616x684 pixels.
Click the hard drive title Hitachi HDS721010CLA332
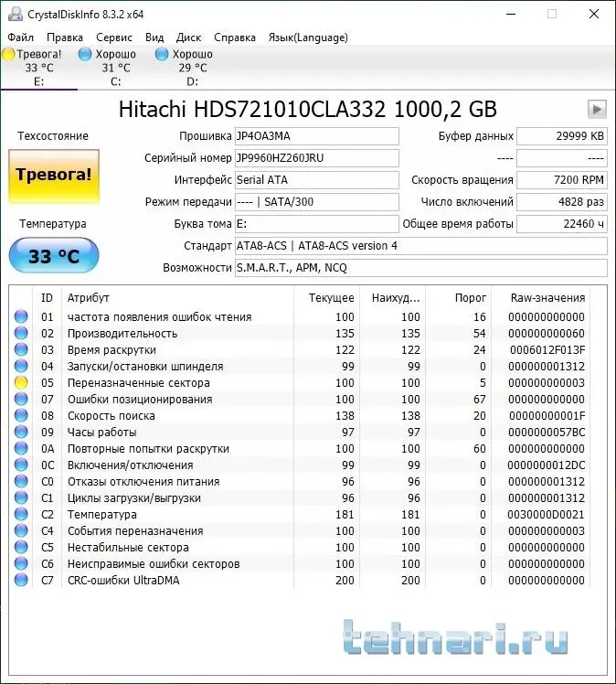[x=308, y=109]
